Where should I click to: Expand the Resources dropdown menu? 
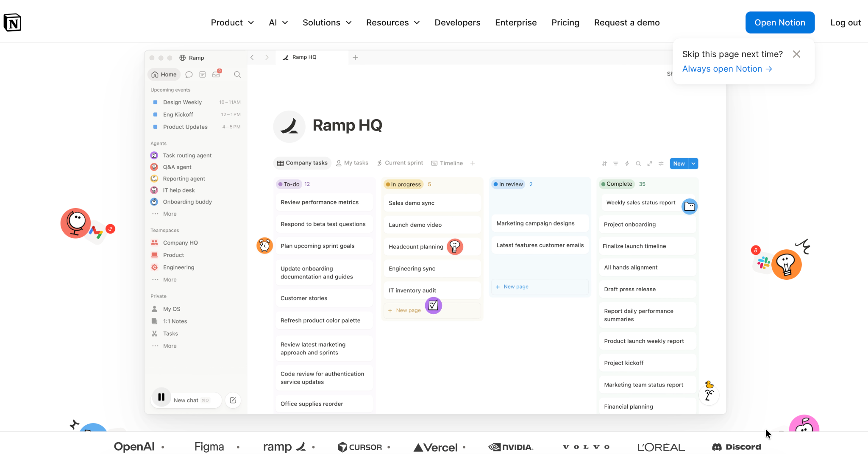(x=393, y=22)
